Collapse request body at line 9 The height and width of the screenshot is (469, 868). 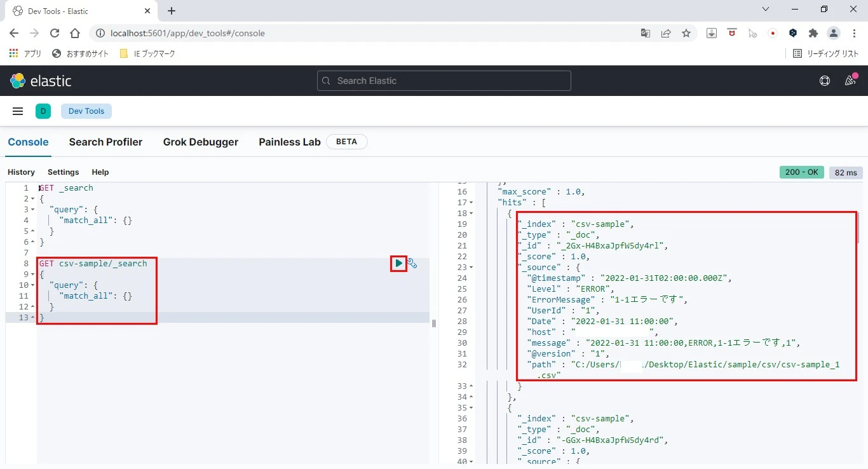coord(32,275)
